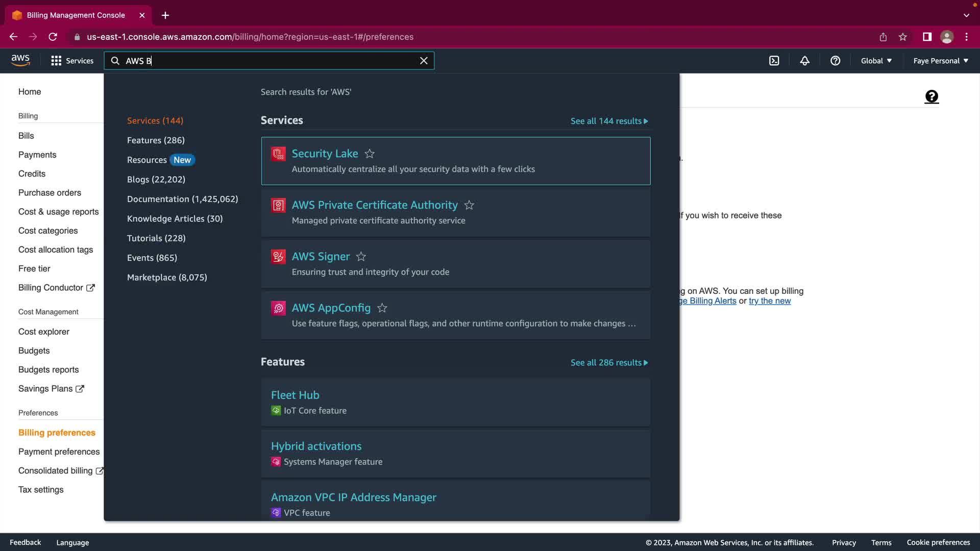
Task: Click the Security Lake service icon
Action: 278,154
